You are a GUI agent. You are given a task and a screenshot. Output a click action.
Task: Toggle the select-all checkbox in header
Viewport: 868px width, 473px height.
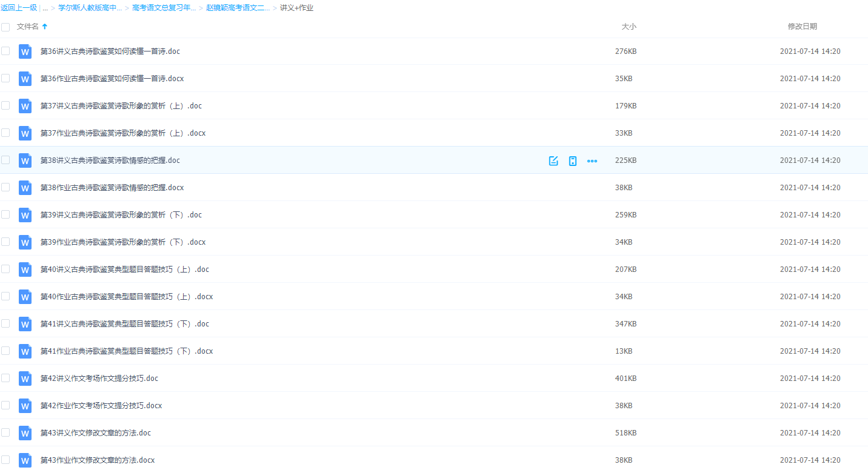(x=5, y=27)
